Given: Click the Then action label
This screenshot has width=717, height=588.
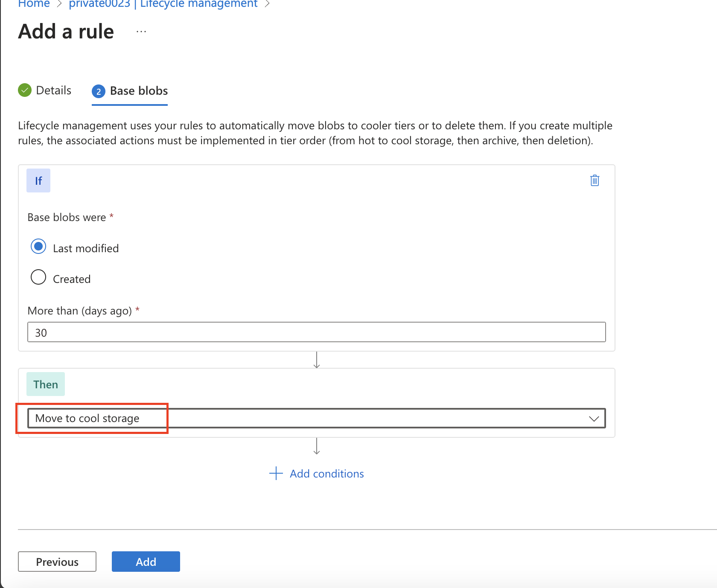Looking at the screenshot, I should click(x=46, y=384).
